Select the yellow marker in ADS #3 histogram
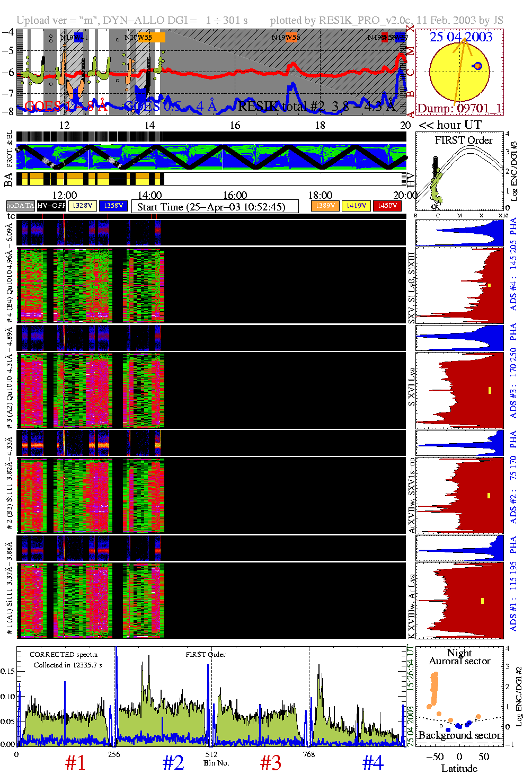 tap(490, 391)
